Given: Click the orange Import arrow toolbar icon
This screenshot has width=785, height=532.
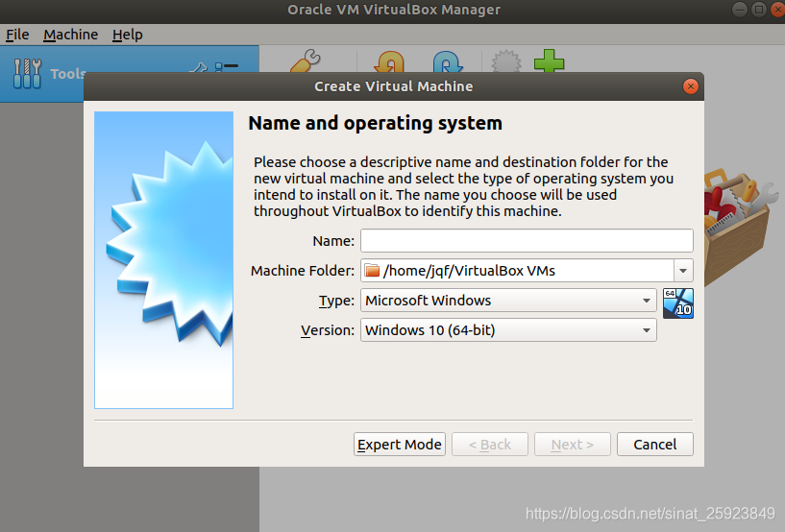Looking at the screenshot, I should 389,61.
